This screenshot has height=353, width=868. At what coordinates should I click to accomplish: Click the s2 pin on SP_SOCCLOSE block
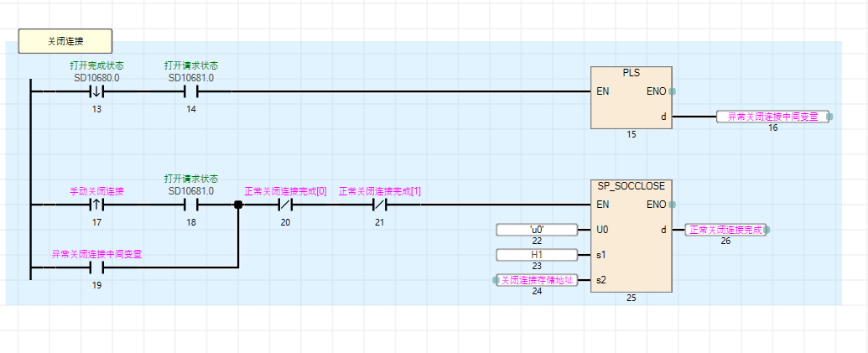coord(601,280)
